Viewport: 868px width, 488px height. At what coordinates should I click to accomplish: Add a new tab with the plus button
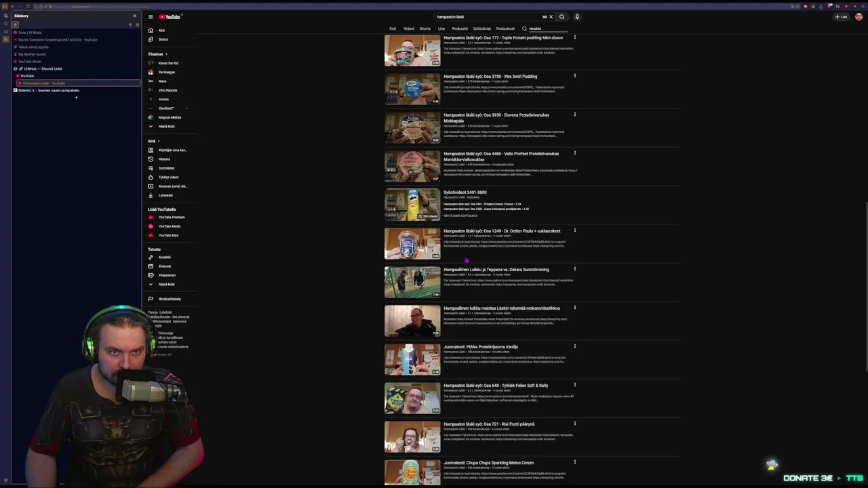(x=76, y=98)
